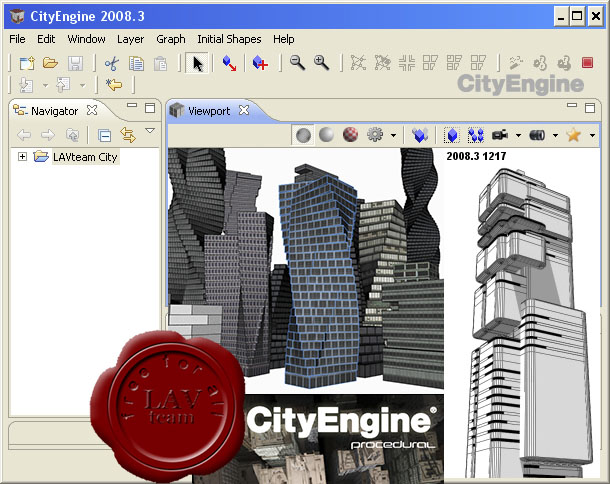Collapse all items in Navigator

pos(104,135)
